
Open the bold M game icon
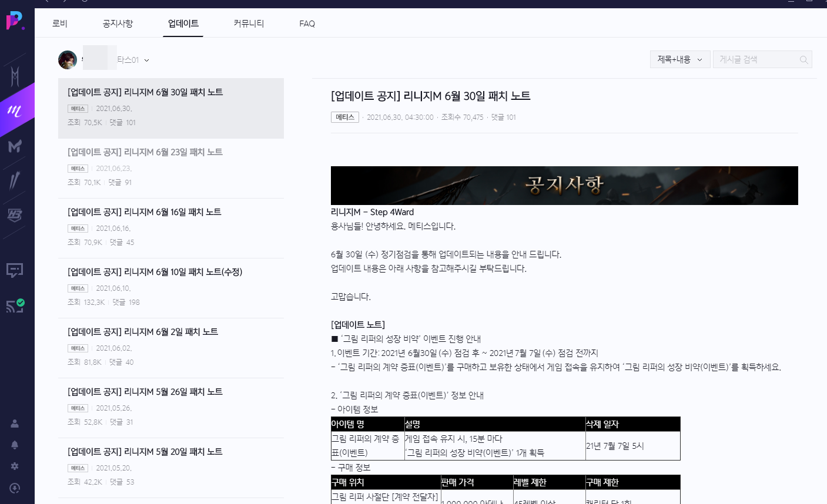tap(15, 146)
